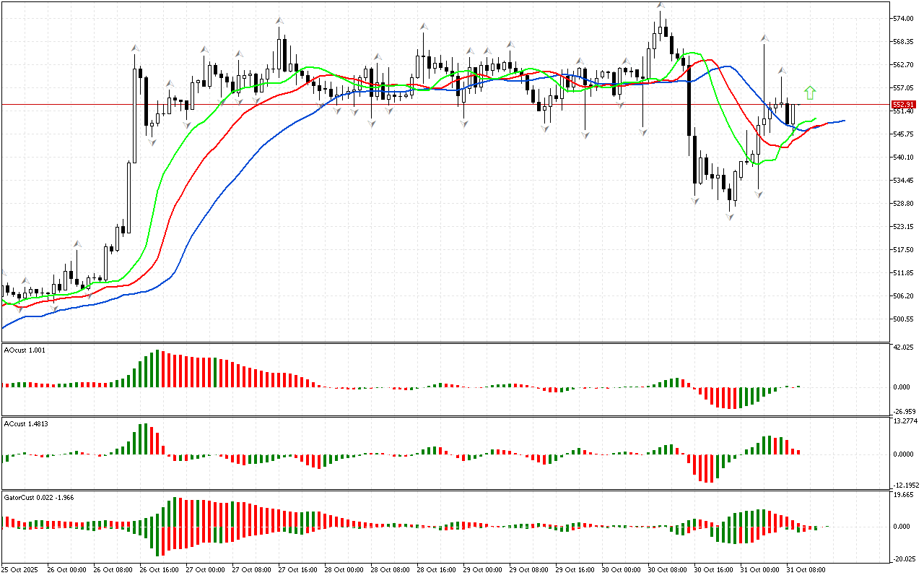Click the green up-arrow buy signal

point(810,92)
